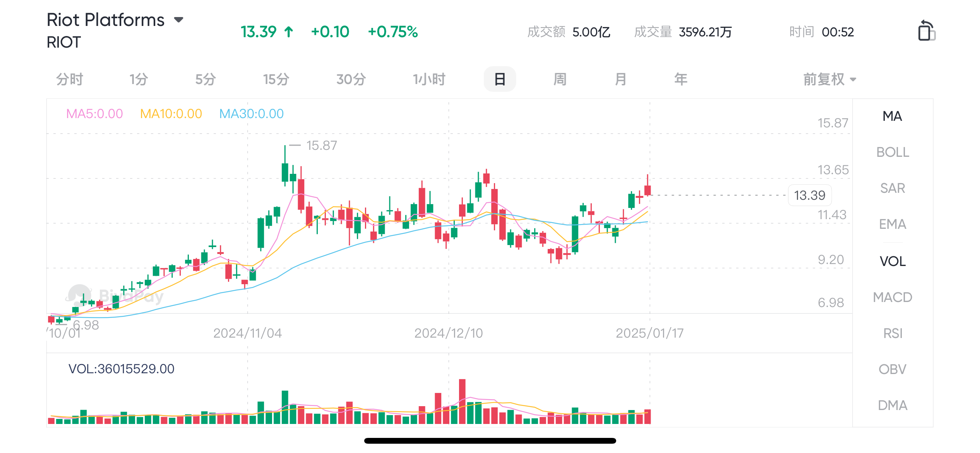980x453 pixels.
Task: Select the OBV indicator
Action: 893,369
